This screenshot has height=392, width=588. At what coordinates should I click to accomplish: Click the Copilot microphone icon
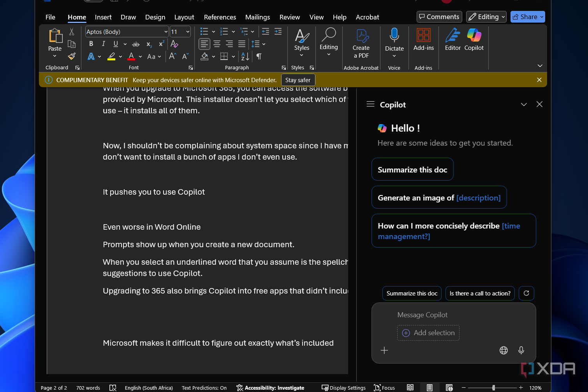click(x=521, y=350)
